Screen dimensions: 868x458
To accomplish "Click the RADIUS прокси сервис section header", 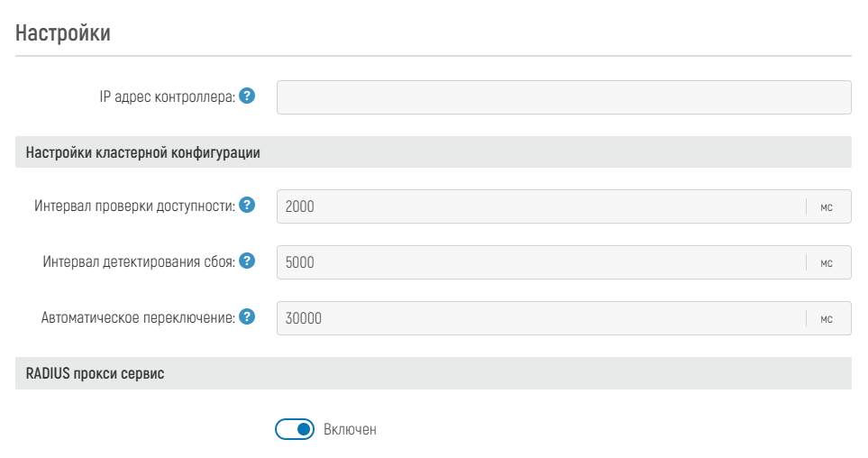I will tap(96, 373).
